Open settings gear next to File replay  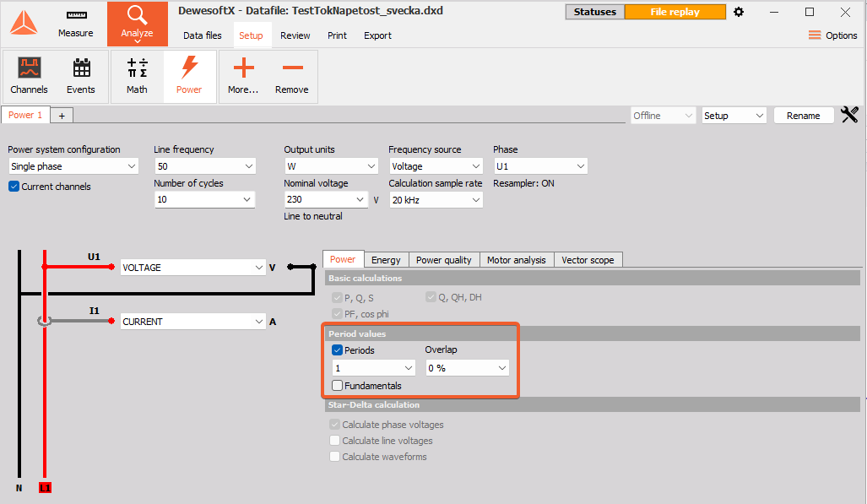(739, 12)
